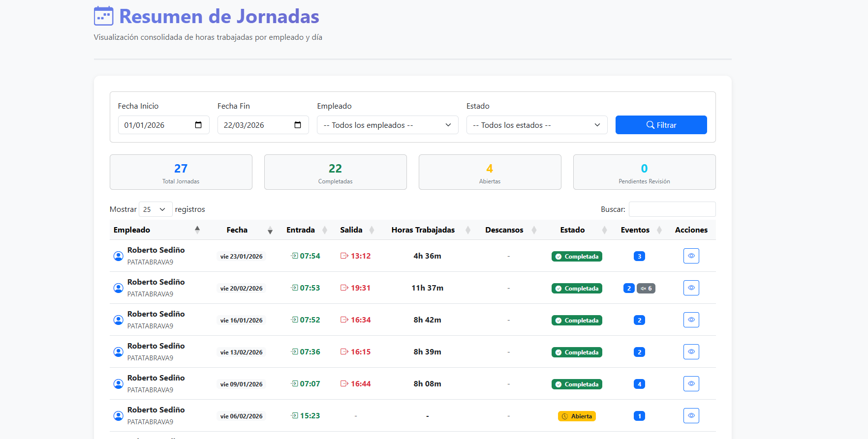Click the calendar icon beside Resumen de Jornadas
The height and width of the screenshot is (439, 868).
[104, 16]
